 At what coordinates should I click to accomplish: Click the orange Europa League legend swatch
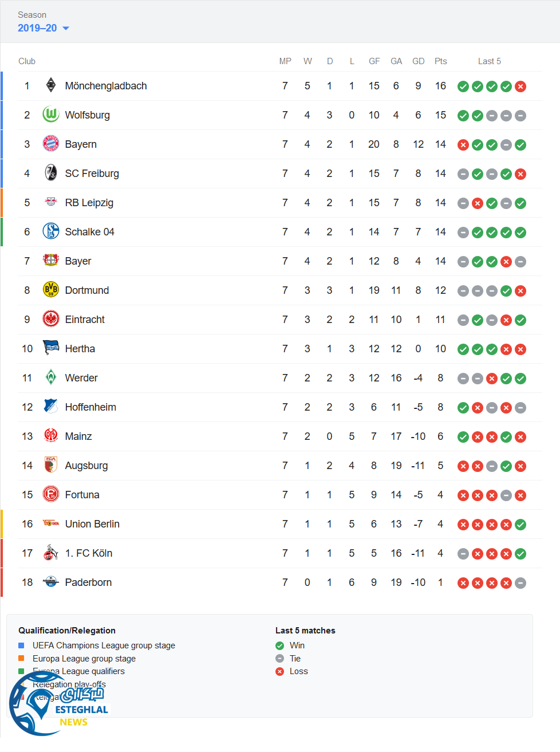[21, 659]
